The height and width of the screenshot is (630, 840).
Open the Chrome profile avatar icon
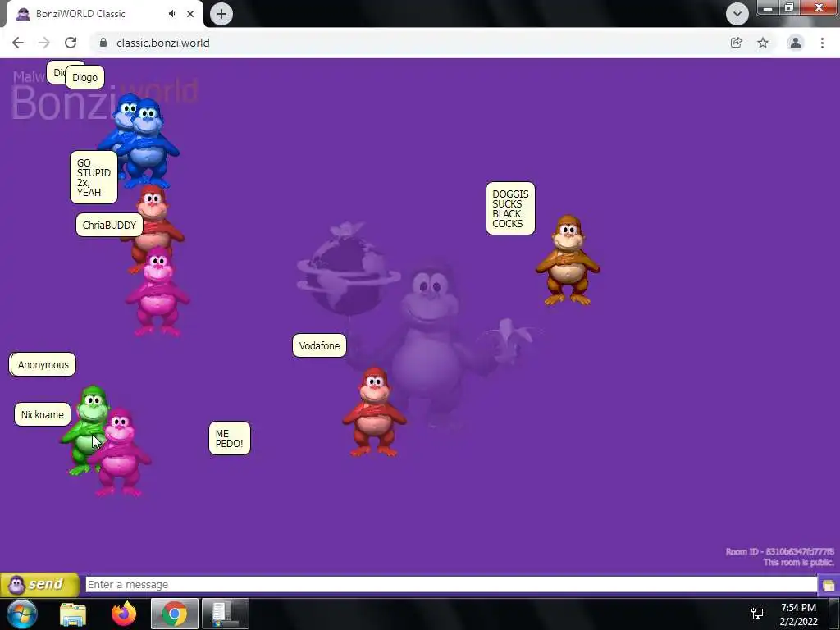coord(796,43)
